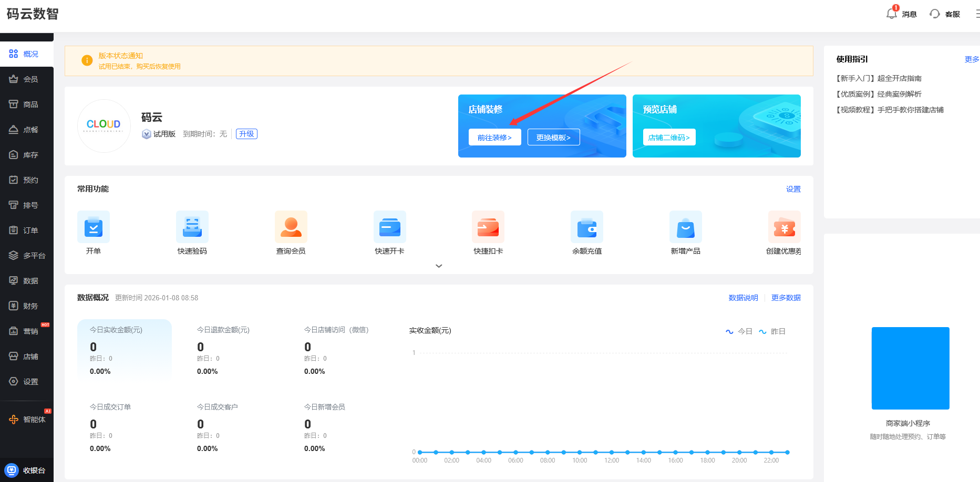The image size is (980, 482).
Task: Open the 快速验码 scan icon
Action: pyautogui.click(x=192, y=227)
